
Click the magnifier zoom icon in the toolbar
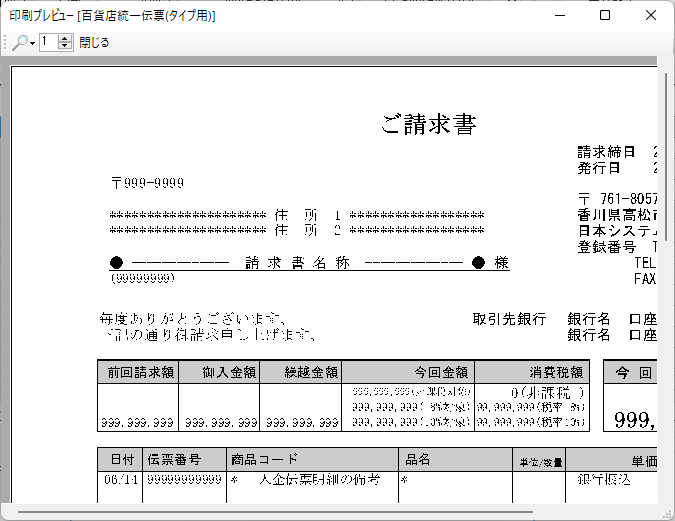coord(20,43)
